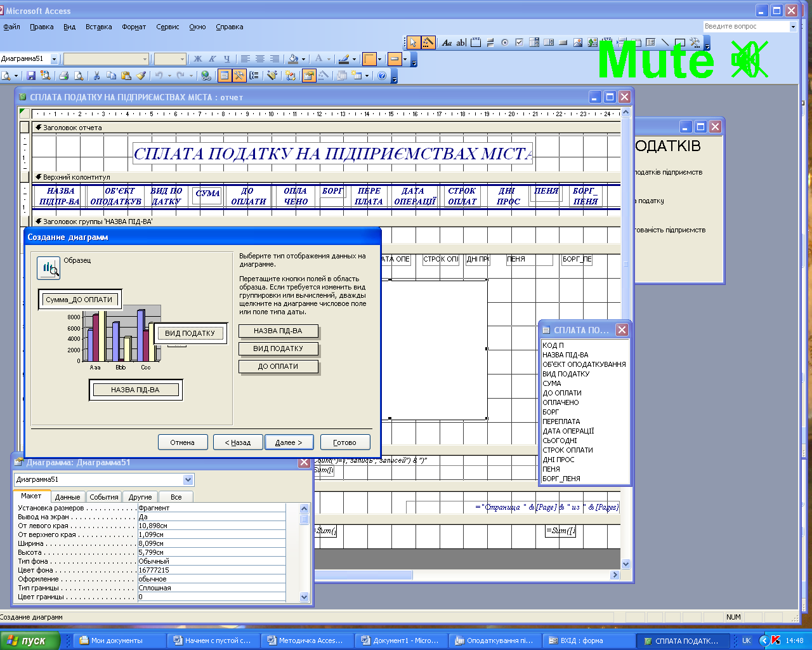Click the File Search icon
The width and height of the screenshot is (812, 650).
(x=44, y=76)
